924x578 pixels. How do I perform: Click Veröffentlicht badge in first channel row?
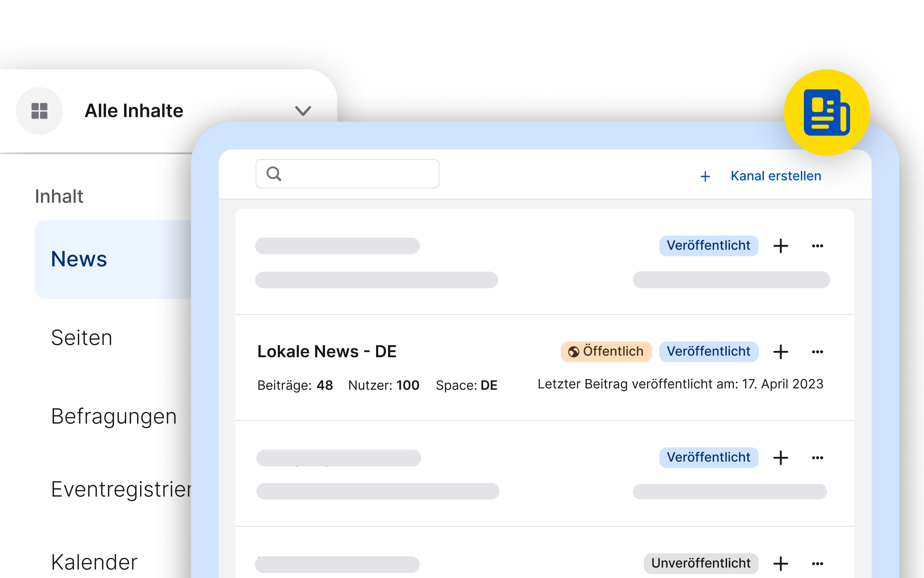(709, 245)
